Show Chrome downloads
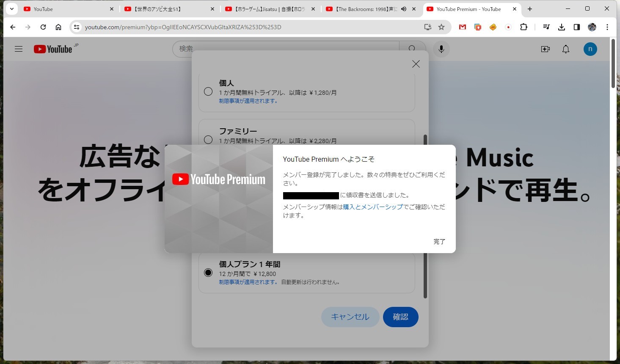Image resolution: width=620 pixels, height=364 pixels. pos(562,27)
